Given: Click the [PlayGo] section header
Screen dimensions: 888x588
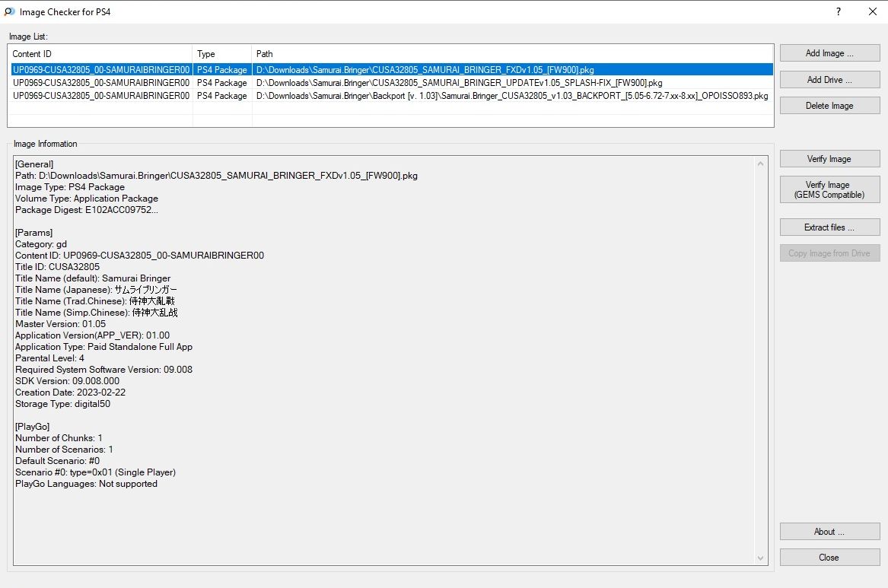Looking at the screenshot, I should coord(32,427).
